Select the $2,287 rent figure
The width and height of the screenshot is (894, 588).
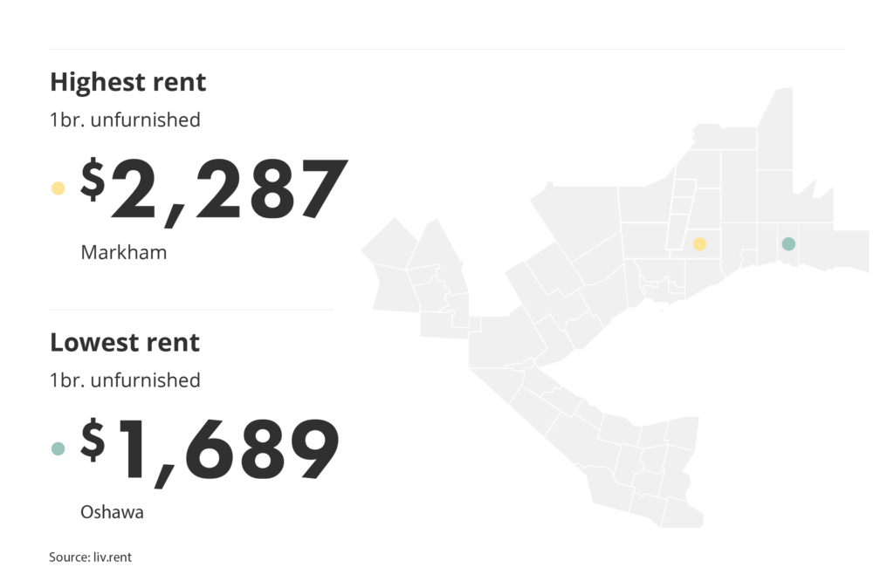click(214, 190)
